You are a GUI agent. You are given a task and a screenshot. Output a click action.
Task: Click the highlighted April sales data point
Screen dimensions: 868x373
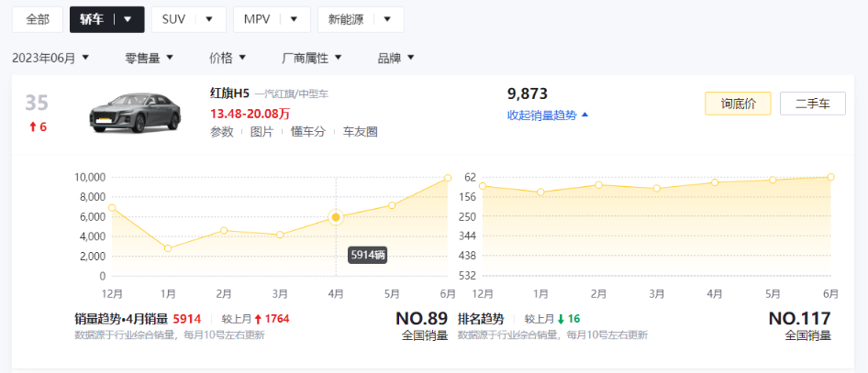coord(336,217)
